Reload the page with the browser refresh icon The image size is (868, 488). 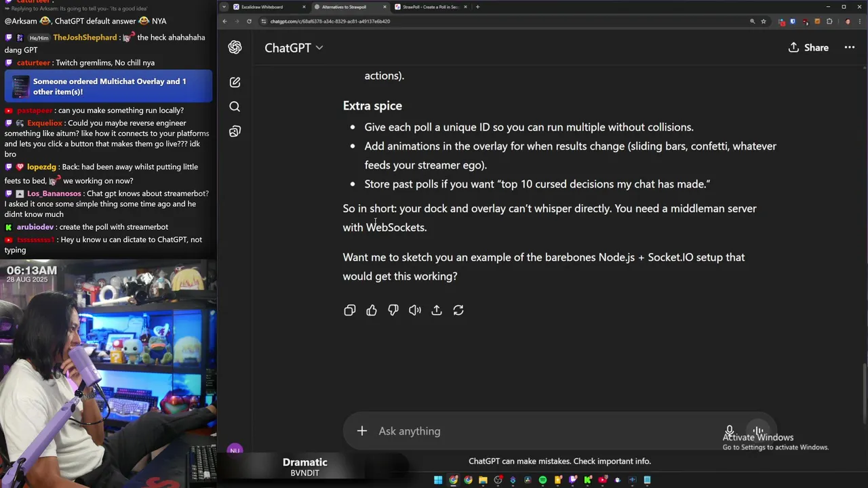(249, 21)
